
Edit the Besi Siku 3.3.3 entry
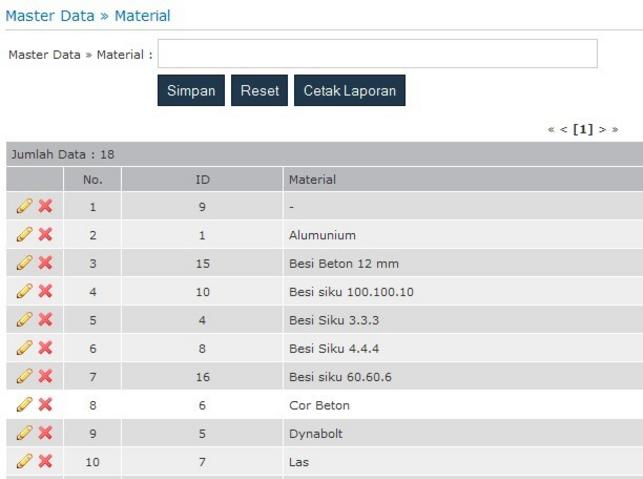coord(25,320)
